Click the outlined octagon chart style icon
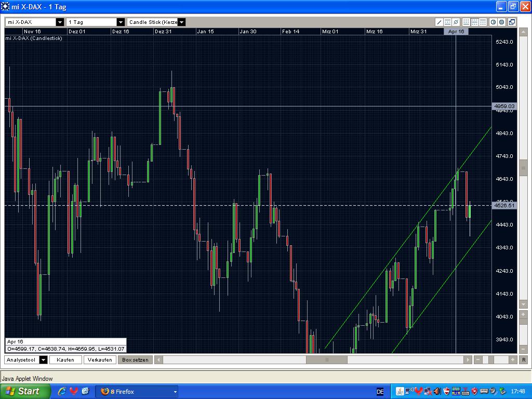 click(x=493, y=22)
